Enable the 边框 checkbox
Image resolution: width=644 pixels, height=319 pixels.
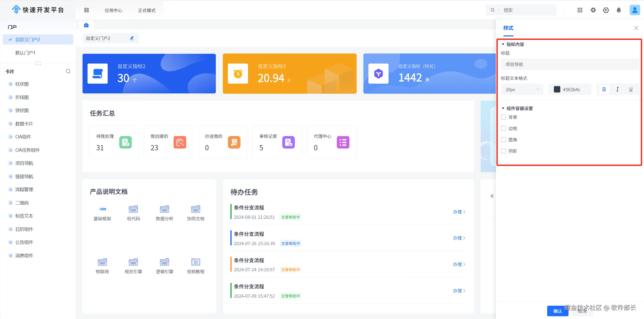point(503,128)
